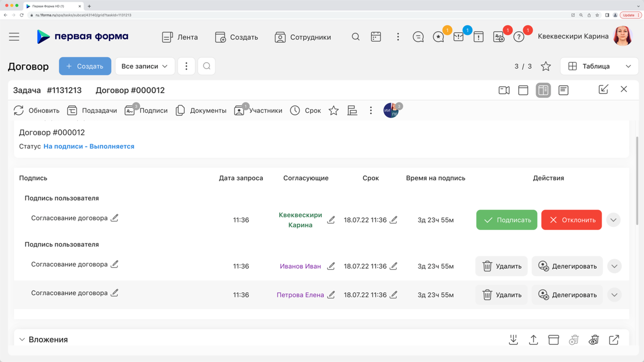This screenshot has height=362, width=644.
Task: Open Подзадачи tab
Action: pyautogui.click(x=92, y=110)
